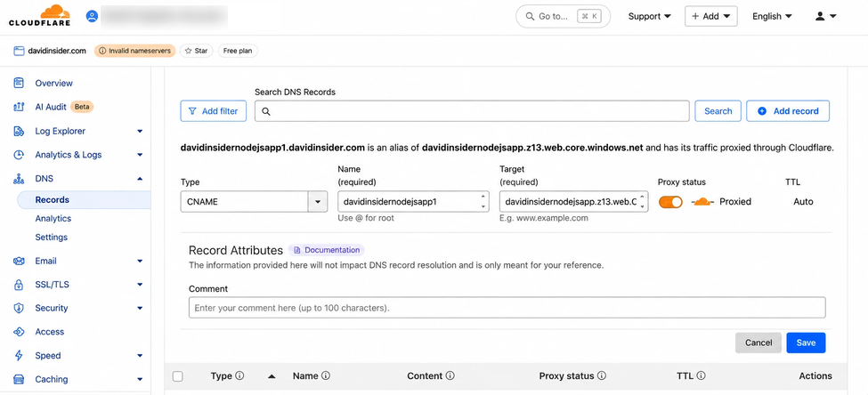Click the Name field containing davidinsidernodejsapp1
Screen dimensions: 868x395
pyautogui.click(x=412, y=202)
